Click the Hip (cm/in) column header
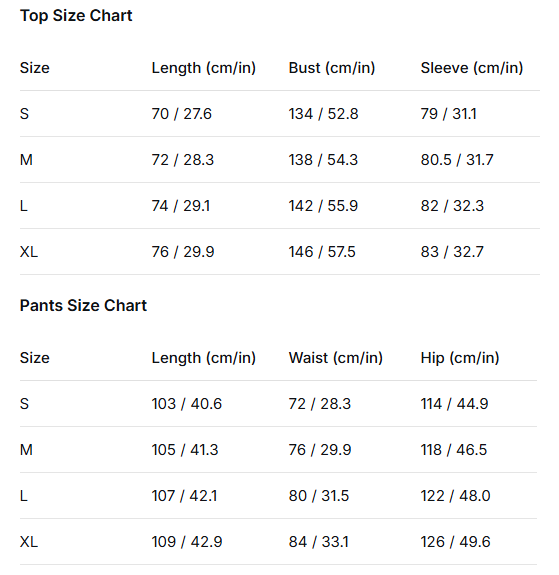This screenshot has width=559, height=575. coord(460,358)
